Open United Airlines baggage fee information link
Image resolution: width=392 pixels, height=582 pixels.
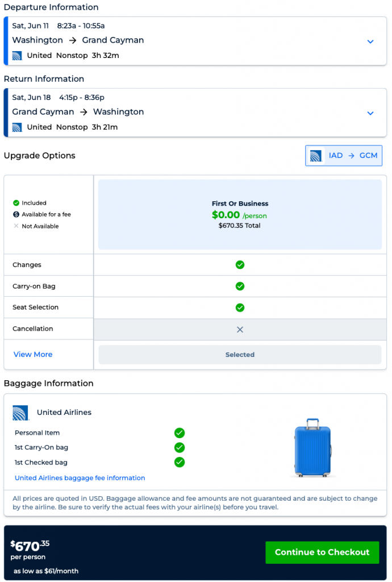[x=80, y=478]
